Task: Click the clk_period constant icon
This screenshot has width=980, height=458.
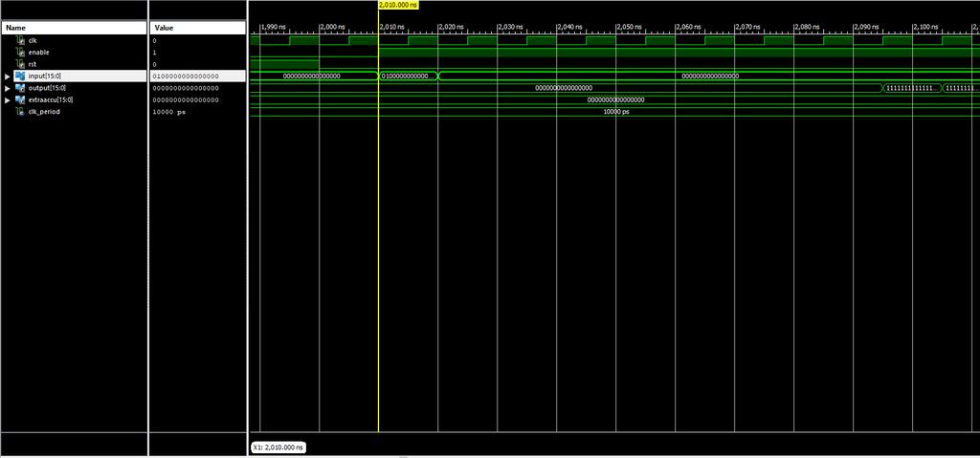Action: 21,112
